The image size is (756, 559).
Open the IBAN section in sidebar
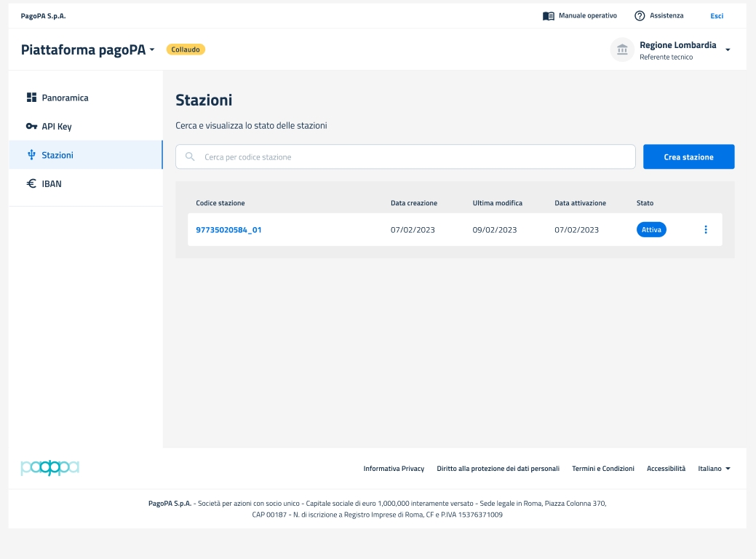point(52,184)
